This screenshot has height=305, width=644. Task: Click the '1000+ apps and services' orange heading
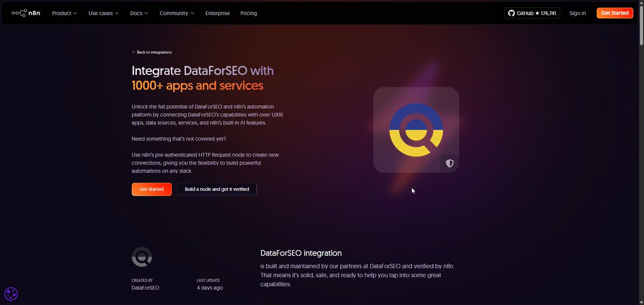tap(197, 85)
